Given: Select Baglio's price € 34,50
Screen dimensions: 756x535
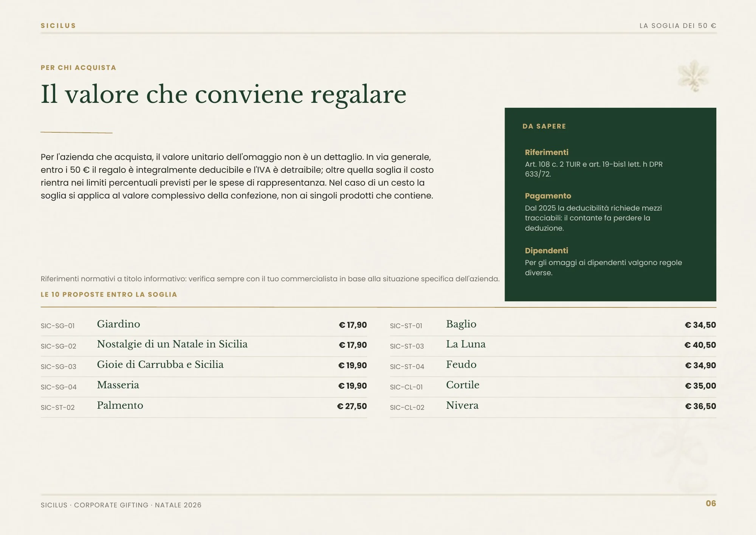Looking at the screenshot, I should tap(700, 325).
